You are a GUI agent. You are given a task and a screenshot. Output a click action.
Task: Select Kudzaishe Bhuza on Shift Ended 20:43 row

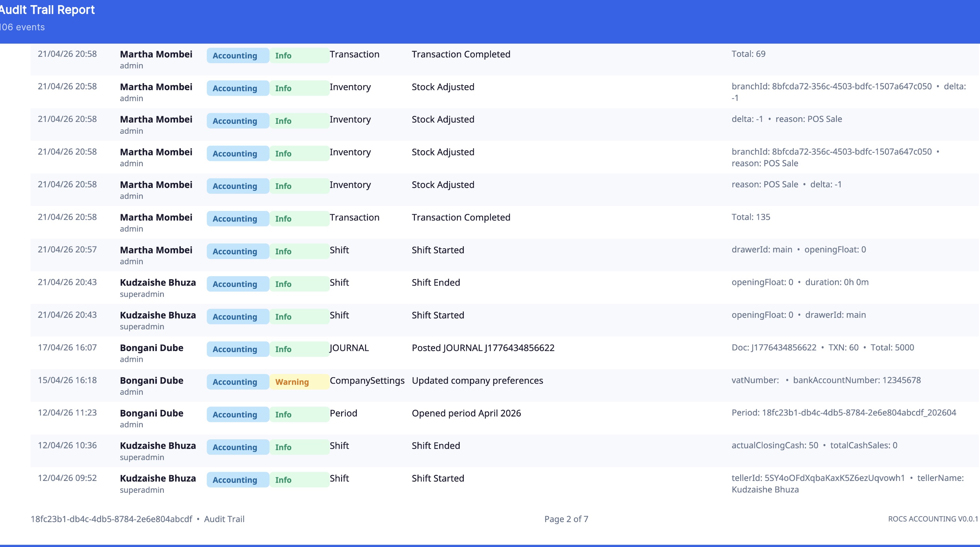click(158, 282)
